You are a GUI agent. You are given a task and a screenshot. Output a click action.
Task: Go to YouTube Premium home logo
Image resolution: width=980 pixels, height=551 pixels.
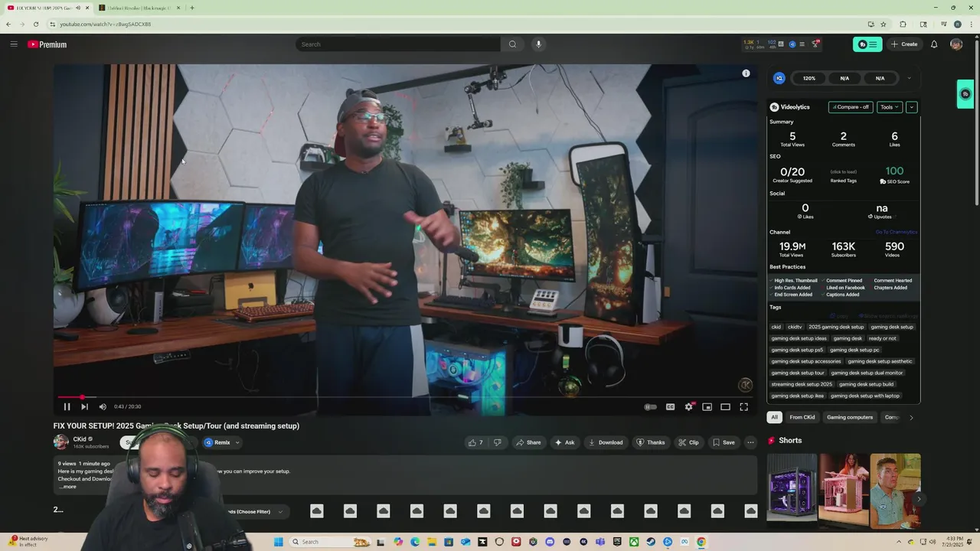click(x=47, y=44)
